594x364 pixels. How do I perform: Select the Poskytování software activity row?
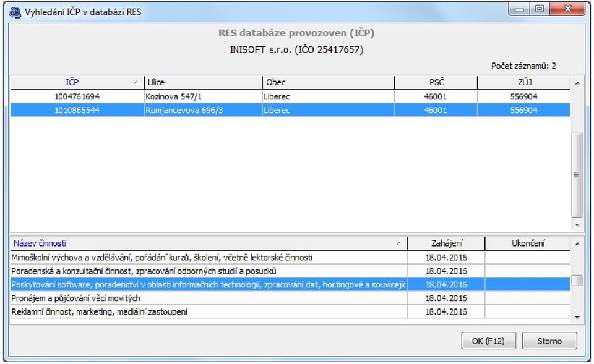pos(290,284)
